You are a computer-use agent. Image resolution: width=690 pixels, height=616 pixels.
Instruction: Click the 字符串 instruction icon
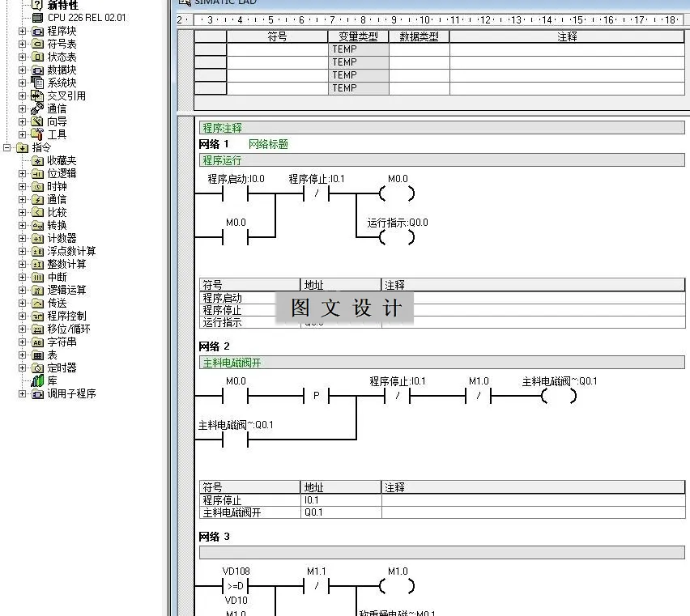click(37, 342)
